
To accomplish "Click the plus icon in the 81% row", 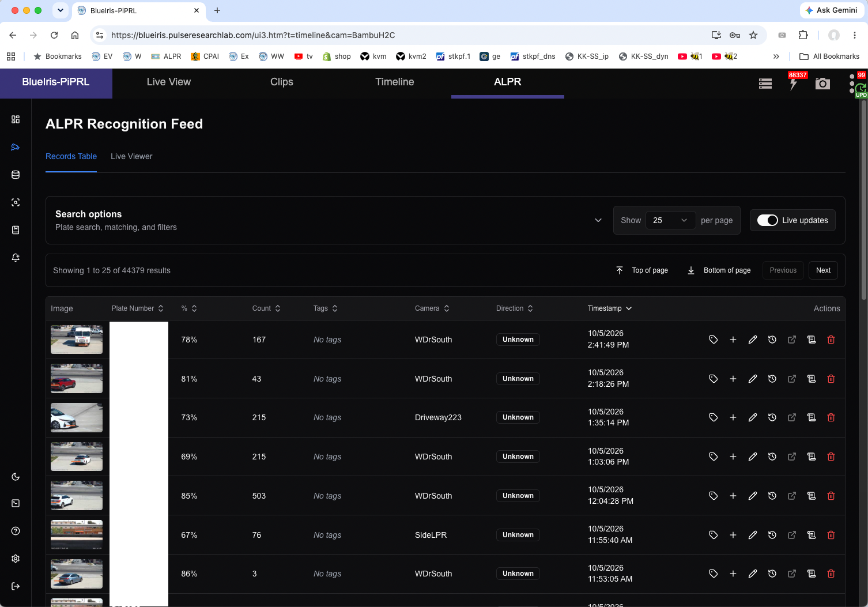I will click(733, 379).
